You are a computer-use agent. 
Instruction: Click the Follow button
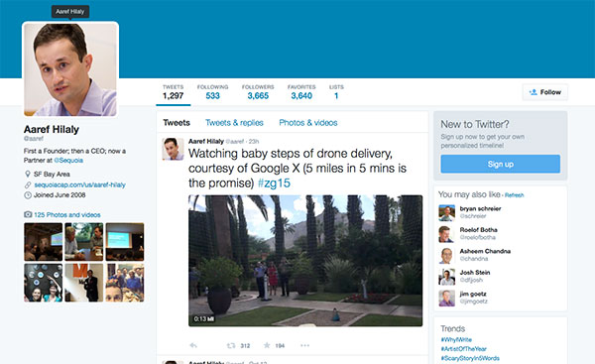544,92
